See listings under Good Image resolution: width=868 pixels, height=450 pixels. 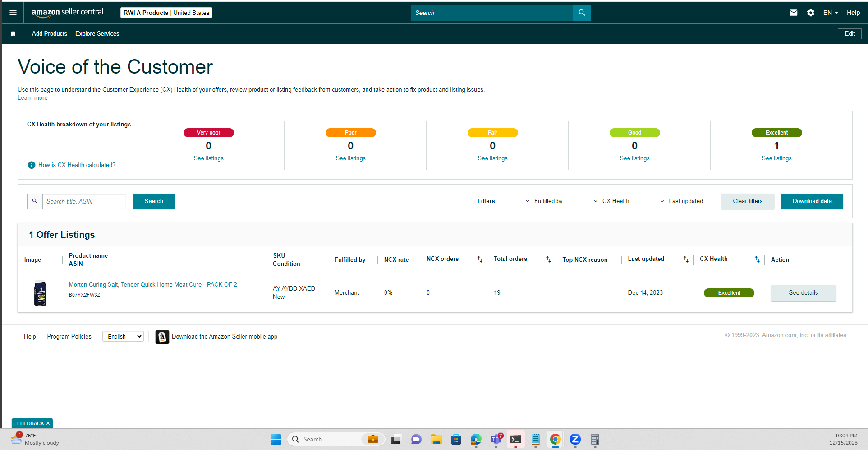[635, 158]
